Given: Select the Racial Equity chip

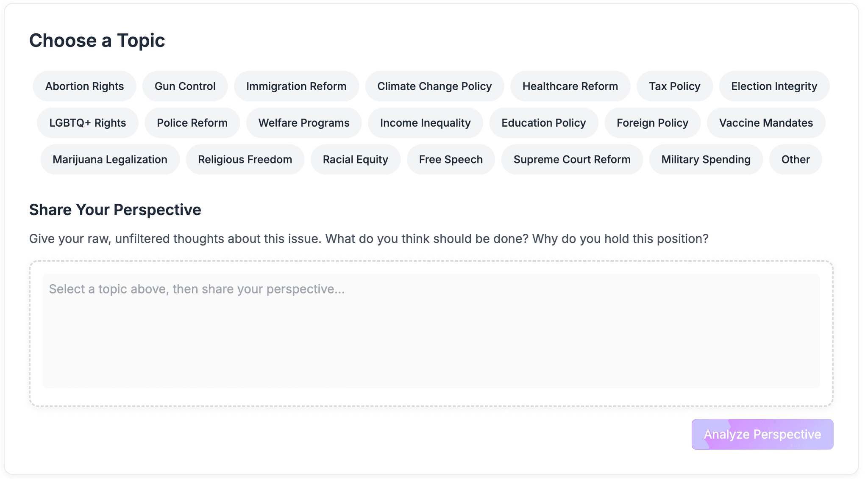Looking at the screenshot, I should coord(355,159).
